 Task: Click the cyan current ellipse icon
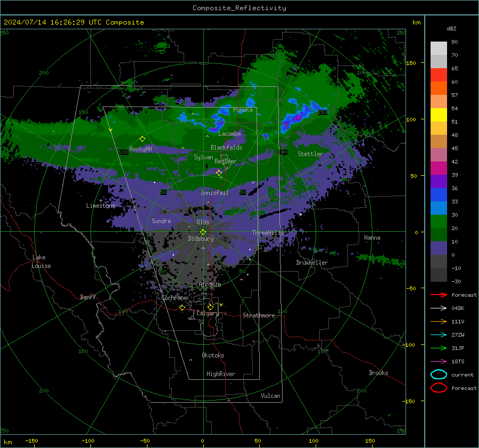[439, 374]
